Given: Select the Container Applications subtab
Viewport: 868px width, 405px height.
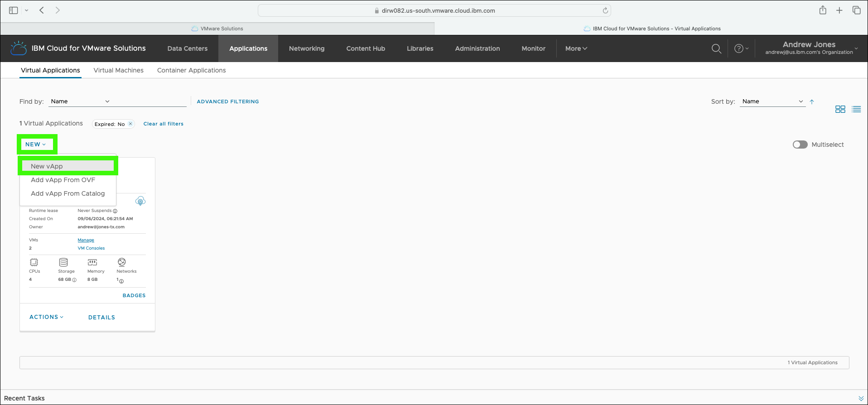Looking at the screenshot, I should [x=192, y=70].
